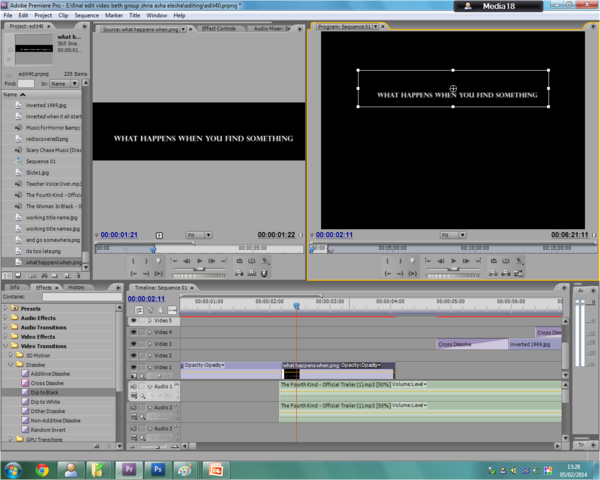Play the clip in the Source monitor
Viewport: 600px width, 480px height.
tap(199, 261)
